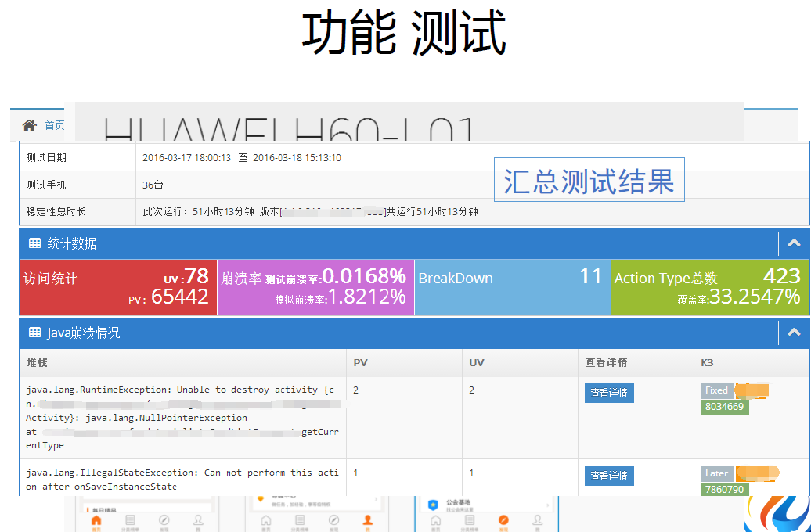Click the PV value 65442

(180, 297)
